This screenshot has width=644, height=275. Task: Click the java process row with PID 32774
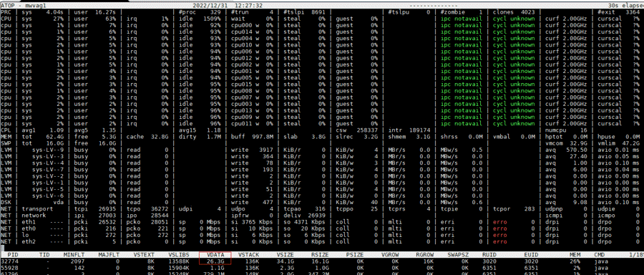322,260
